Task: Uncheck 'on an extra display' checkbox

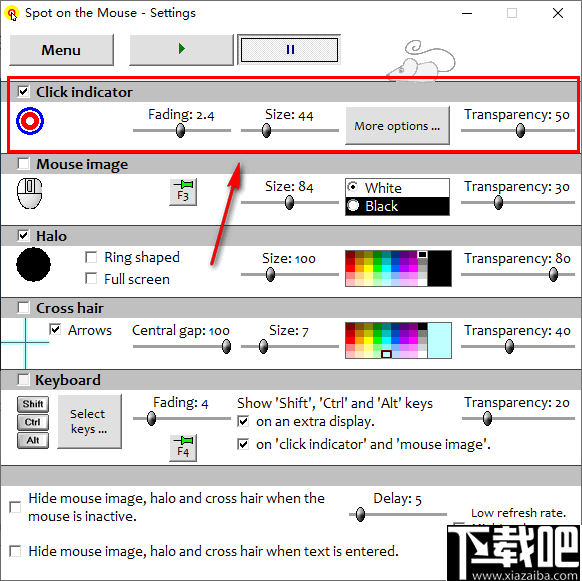Action: coord(243,421)
